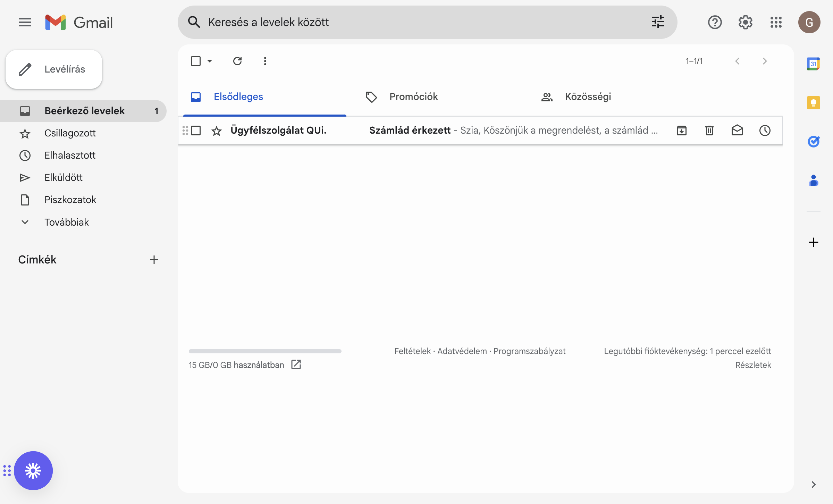Open the Settings gear icon
This screenshot has width=833, height=504.
(x=745, y=22)
